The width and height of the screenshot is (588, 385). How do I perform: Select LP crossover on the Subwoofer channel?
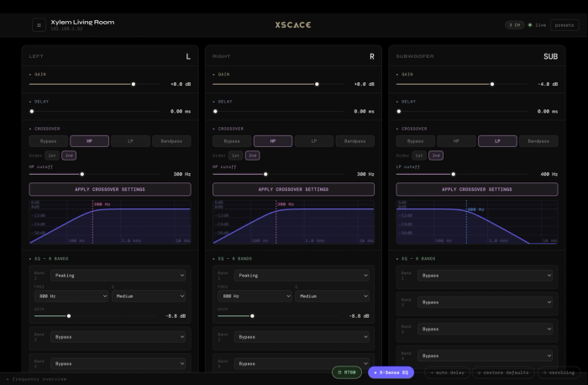tap(497, 141)
